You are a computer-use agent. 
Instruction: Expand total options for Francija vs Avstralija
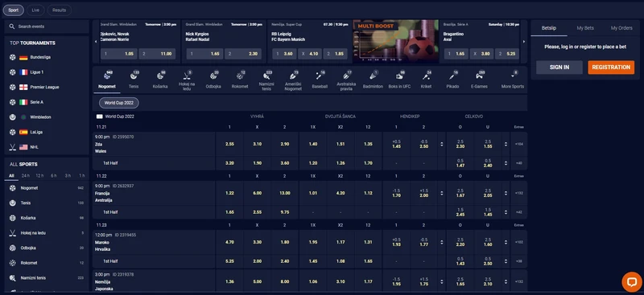pos(506,193)
